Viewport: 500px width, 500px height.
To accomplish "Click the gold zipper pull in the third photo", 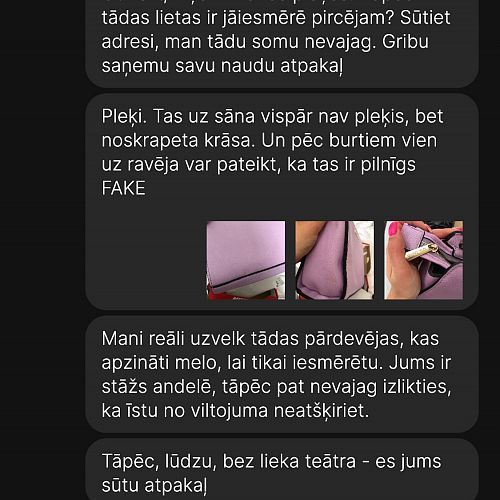I will [421, 252].
